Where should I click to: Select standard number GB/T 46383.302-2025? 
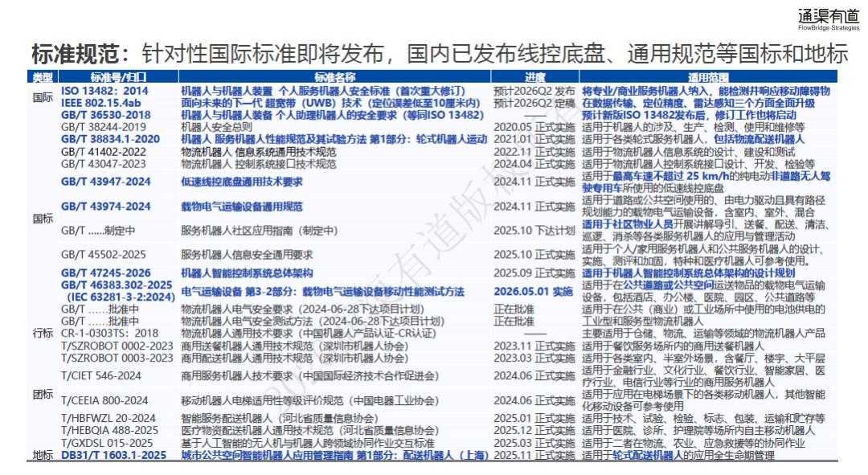117,285
